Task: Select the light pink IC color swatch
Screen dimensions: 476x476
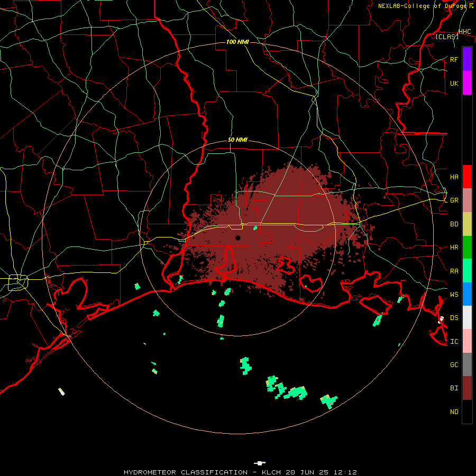Action: pyautogui.click(x=467, y=341)
